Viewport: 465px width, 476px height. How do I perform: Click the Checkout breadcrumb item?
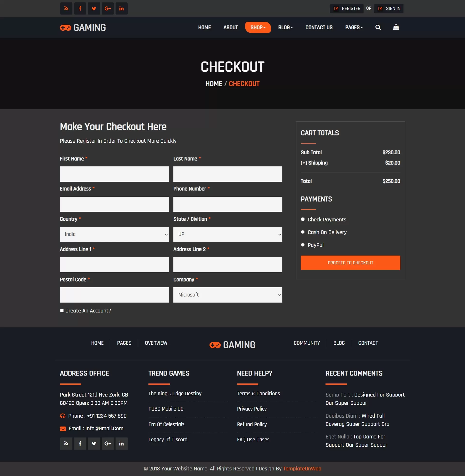pyautogui.click(x=244, y=84)
